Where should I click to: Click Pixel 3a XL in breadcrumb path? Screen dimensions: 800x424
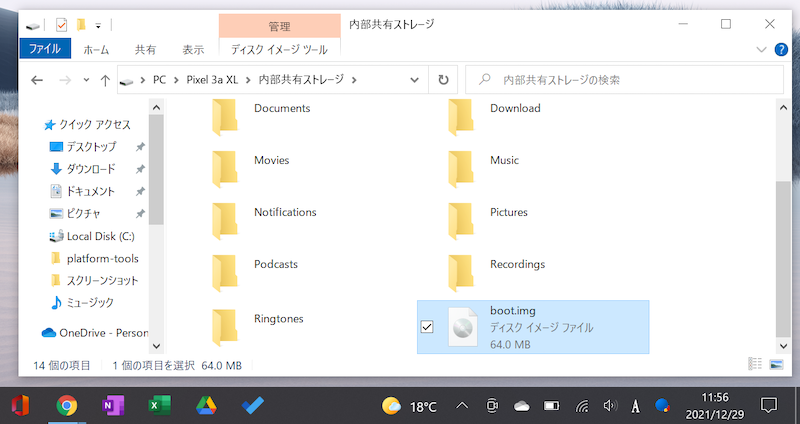coord(211,79)
